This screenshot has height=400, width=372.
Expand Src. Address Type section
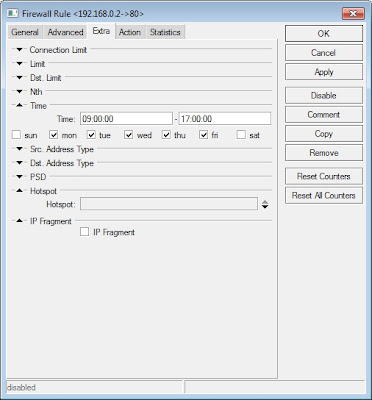20,149
